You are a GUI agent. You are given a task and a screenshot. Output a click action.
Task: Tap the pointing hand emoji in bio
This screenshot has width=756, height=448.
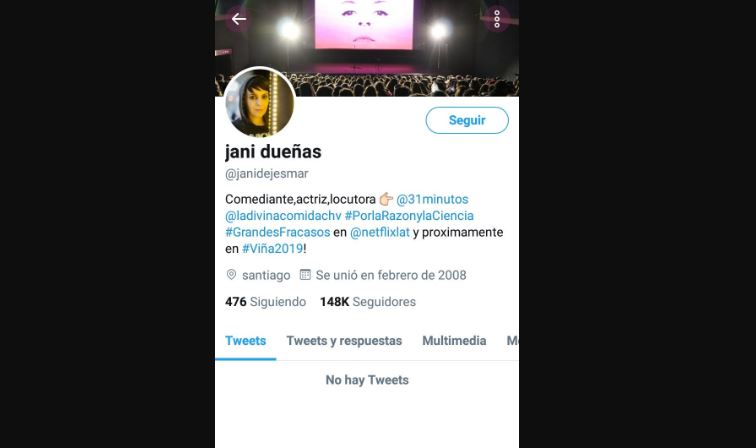386,199
